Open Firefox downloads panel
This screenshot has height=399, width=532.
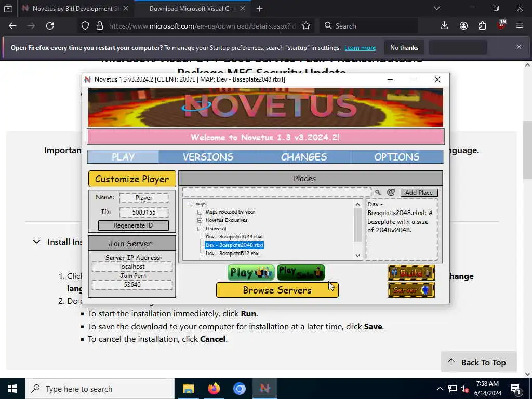444,26
